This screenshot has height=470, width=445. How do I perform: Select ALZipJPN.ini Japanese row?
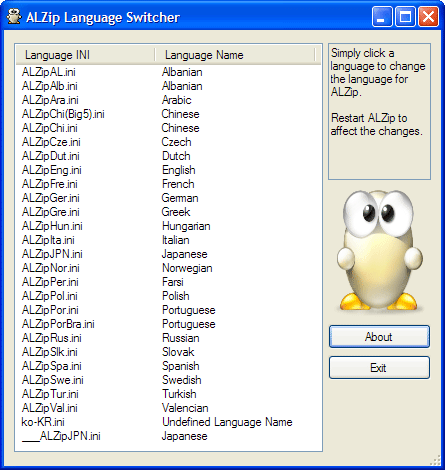coord(169,254)
